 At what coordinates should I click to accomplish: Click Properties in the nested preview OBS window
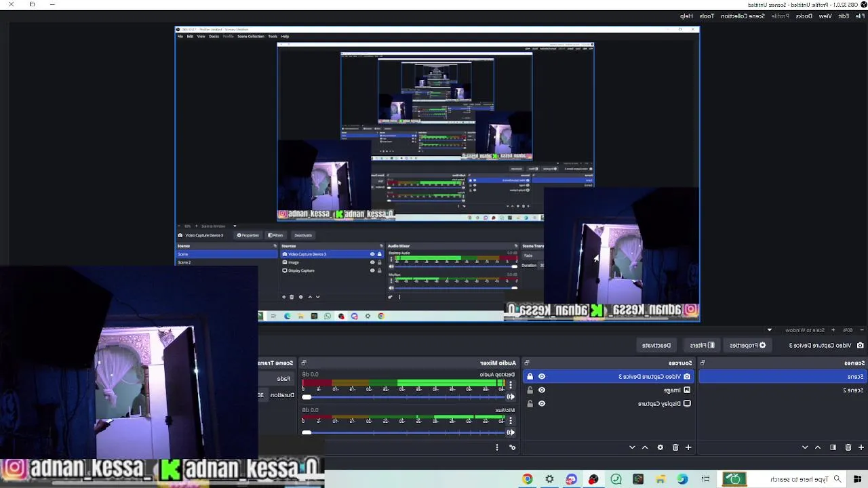pyautogui.click(x=248, y=235)
